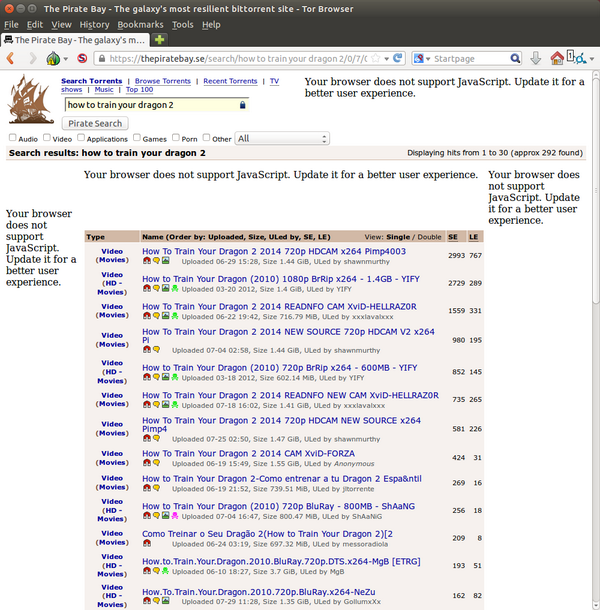Click cover image icon for NeZu torrent
The image size is (600, 610).
pyautogui.click(x=165, y=601)
